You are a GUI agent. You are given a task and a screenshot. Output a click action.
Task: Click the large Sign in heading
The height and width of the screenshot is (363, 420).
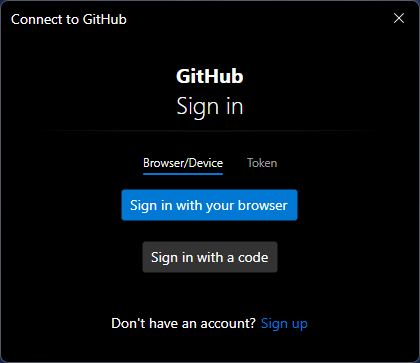(210, 106)
